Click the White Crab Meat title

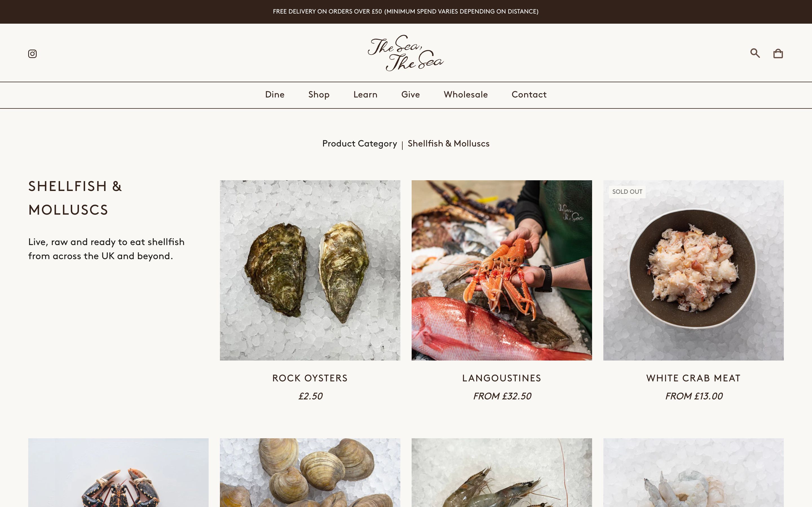click(694, 378)
